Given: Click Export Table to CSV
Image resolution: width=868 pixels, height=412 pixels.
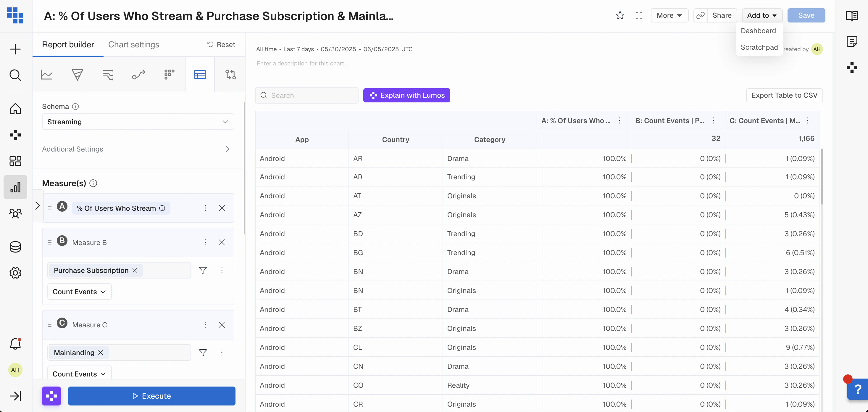Looking at the screenshot, I should pyautogui.click(x=784, y=95).
